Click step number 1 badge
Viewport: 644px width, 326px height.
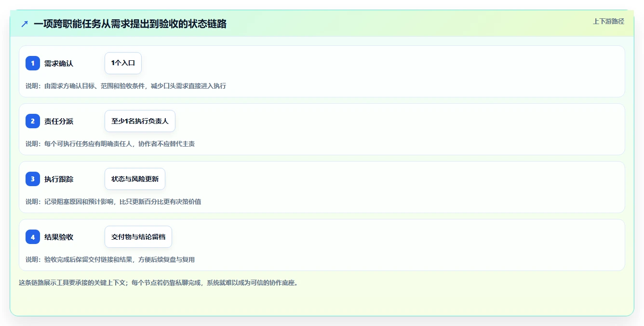click(x=33, y=63)
